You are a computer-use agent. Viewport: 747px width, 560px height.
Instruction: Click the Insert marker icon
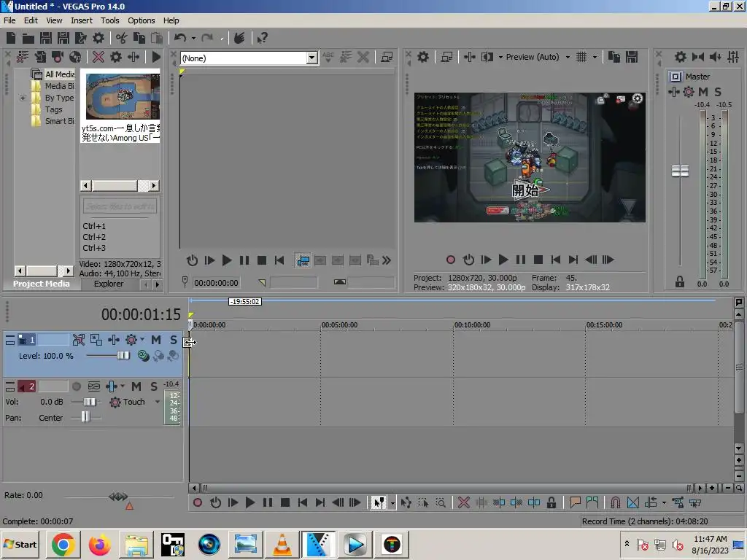pos(575,502)
